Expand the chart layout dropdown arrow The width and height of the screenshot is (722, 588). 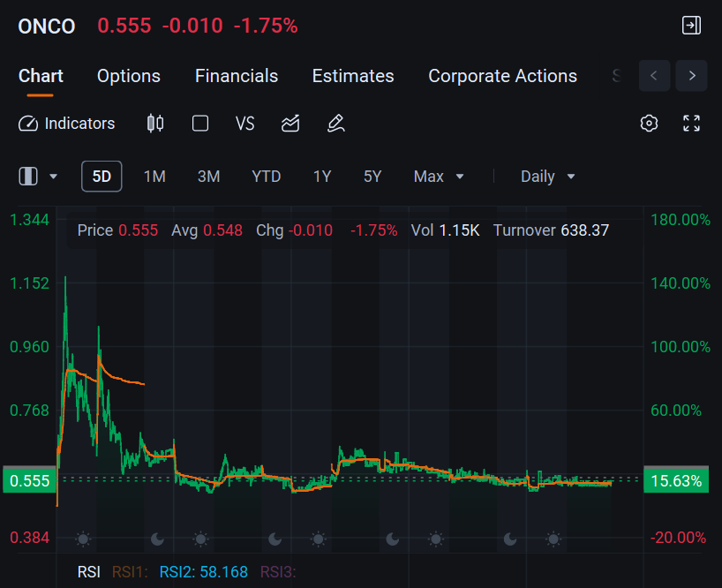click(54, 177)
